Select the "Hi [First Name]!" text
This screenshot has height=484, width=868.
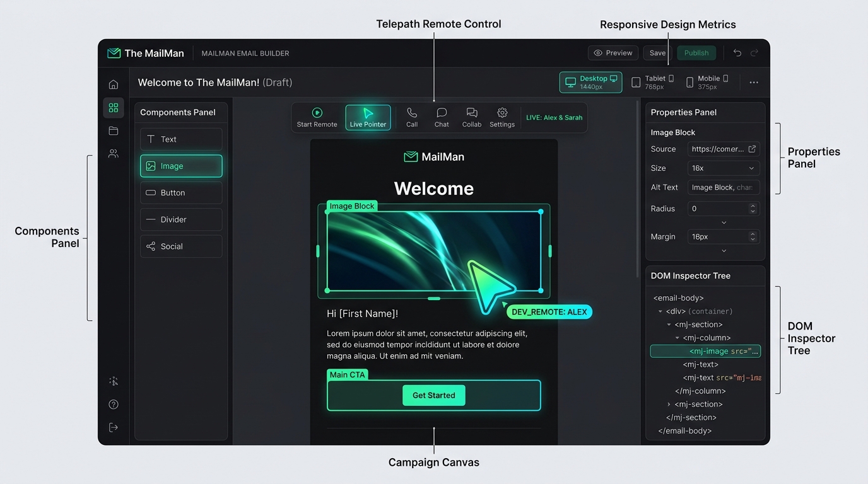[362, 313]
